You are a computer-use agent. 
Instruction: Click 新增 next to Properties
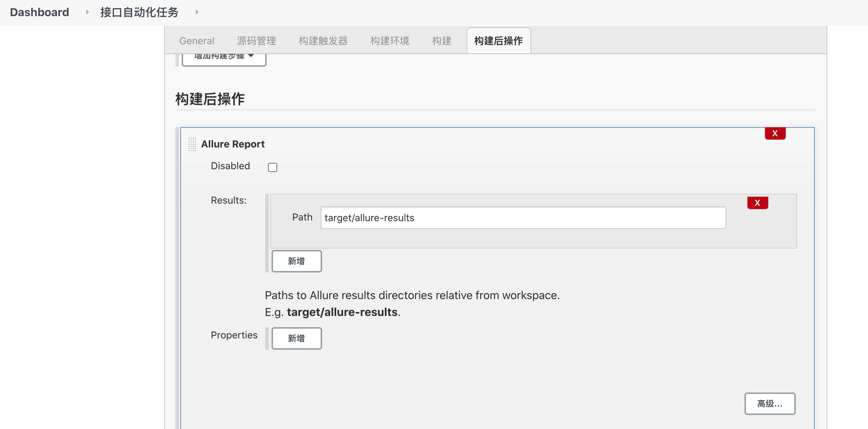click(x=296, y=338)
